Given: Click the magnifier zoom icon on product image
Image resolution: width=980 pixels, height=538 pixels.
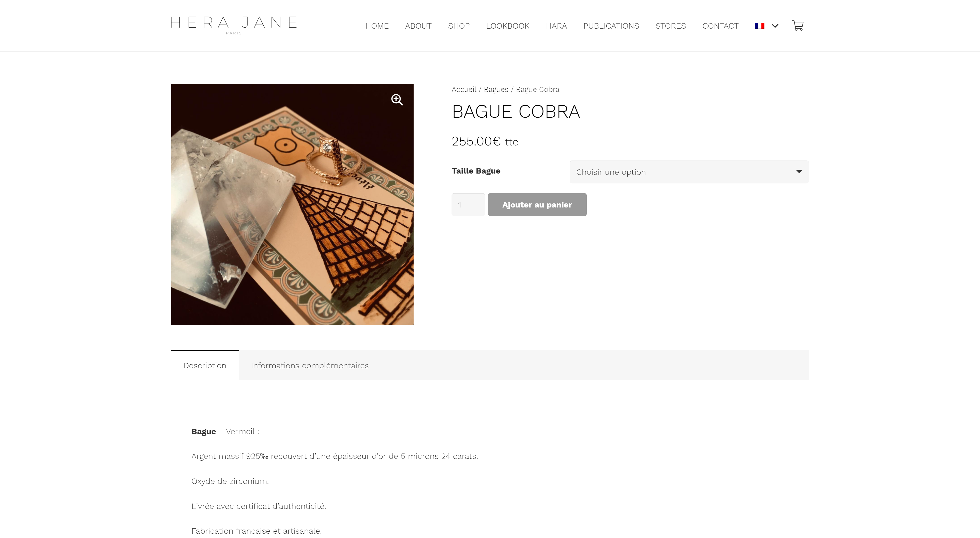Looking at the screenshot, I should pos(397,100).
